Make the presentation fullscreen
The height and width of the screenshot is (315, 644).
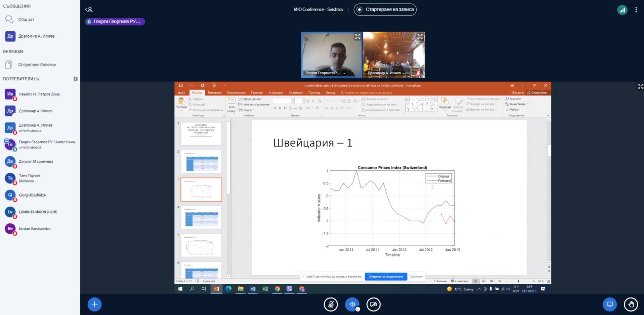(640, 87)
